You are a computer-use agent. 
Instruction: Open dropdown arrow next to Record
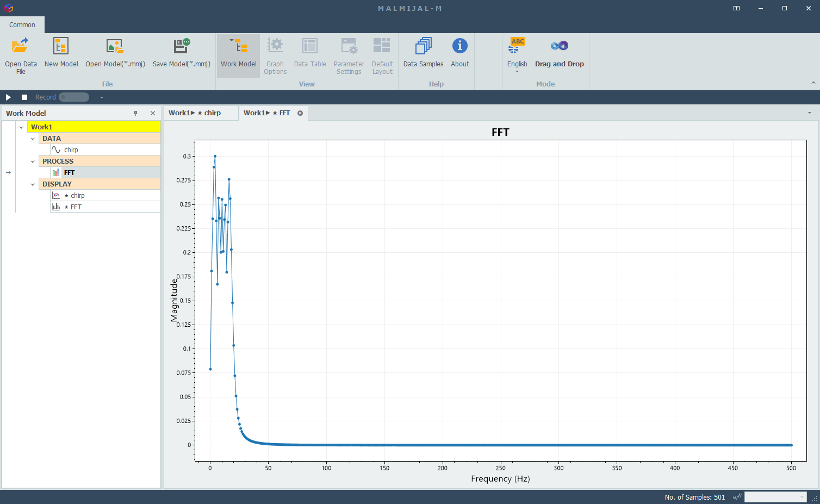102,97
